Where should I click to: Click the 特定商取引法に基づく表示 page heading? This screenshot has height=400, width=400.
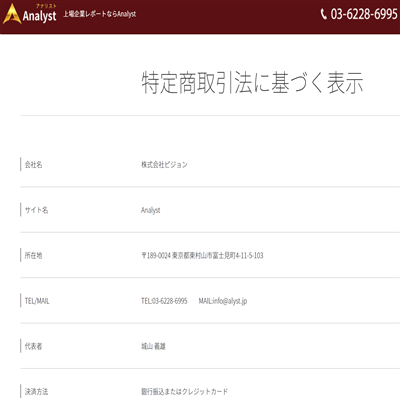252,82
